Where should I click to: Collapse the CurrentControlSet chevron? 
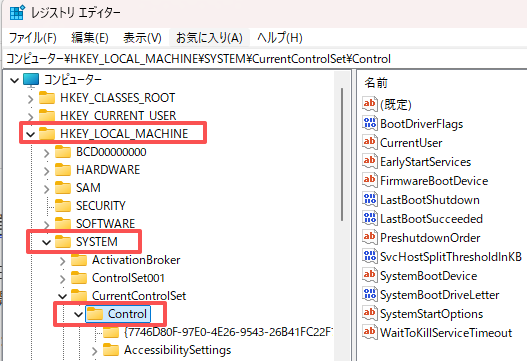63,296
